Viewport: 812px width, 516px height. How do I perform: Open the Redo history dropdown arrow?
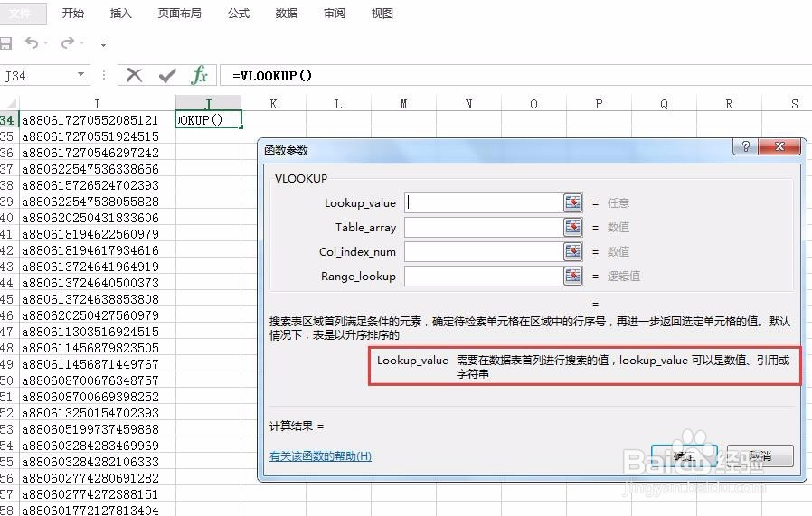[x=81, y=43]
